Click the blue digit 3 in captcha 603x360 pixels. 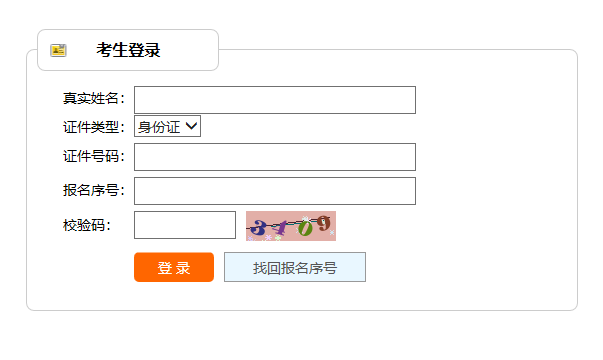258,228
